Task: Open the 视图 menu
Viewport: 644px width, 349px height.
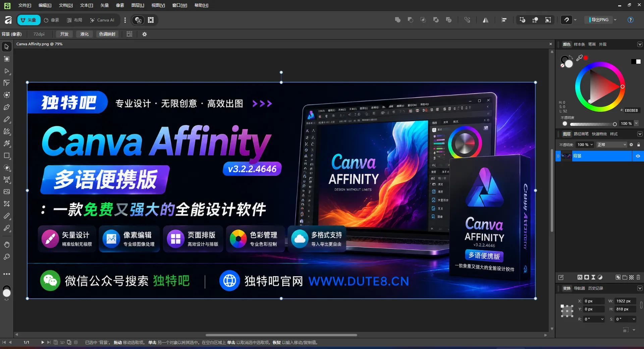Action: coord(158,5)
